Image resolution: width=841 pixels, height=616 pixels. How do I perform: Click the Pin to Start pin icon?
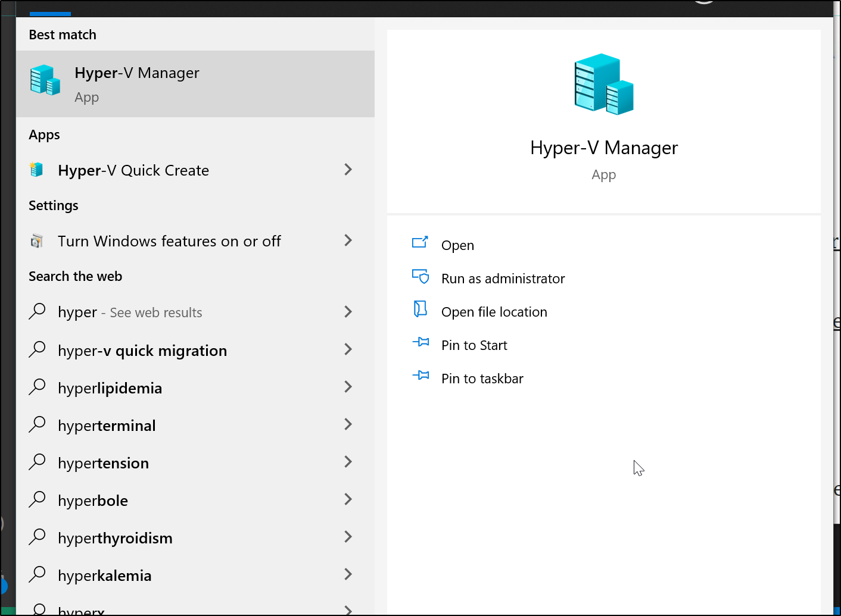420,342
